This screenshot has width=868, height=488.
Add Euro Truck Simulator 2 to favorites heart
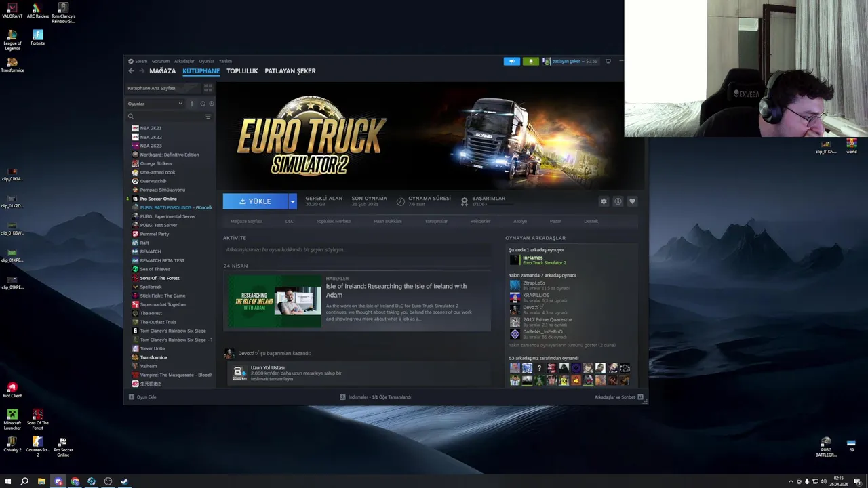coord(632,201)
